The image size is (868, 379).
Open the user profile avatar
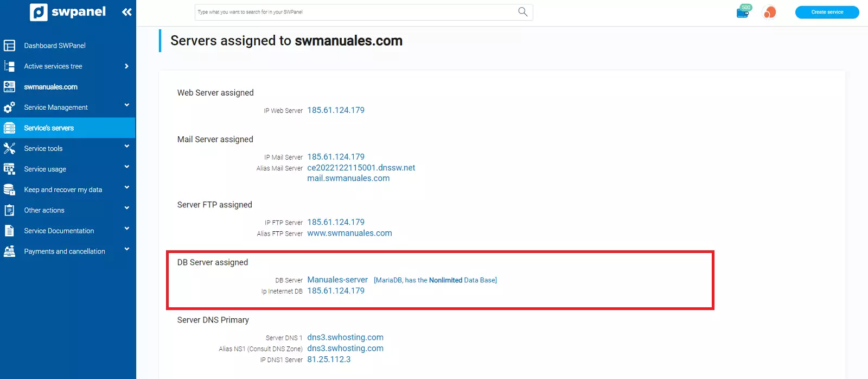click(769, 12)
